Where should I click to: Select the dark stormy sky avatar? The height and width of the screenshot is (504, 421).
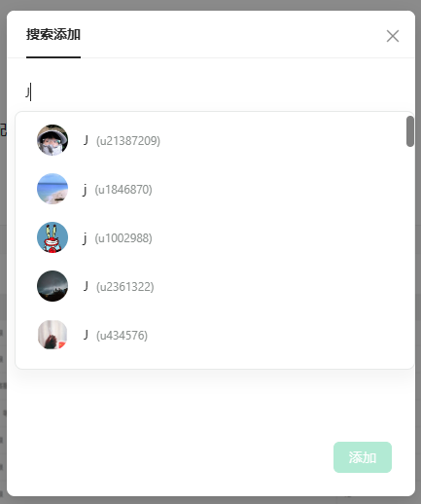click(x=53, y=286)
